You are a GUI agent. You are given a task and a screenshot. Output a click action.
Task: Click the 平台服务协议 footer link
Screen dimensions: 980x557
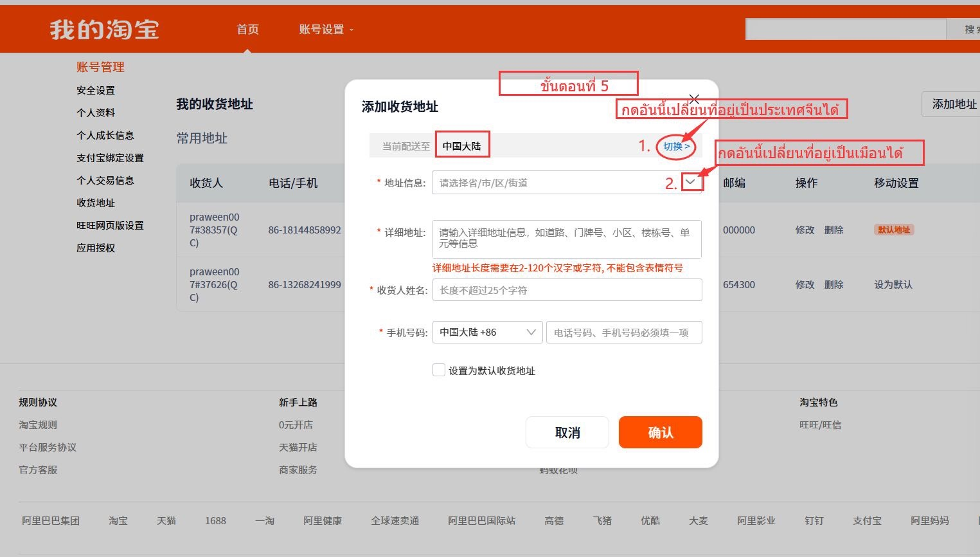(x=48, y=448)
